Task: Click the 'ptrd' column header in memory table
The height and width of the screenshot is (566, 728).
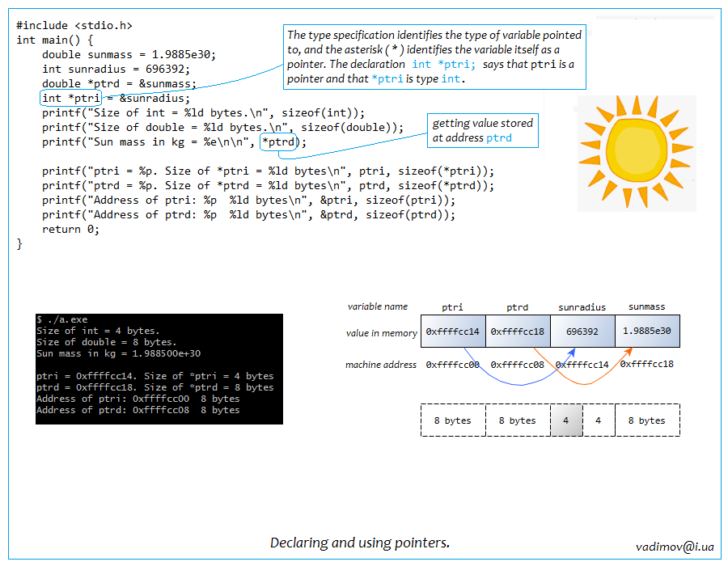Action: (517, 307)
